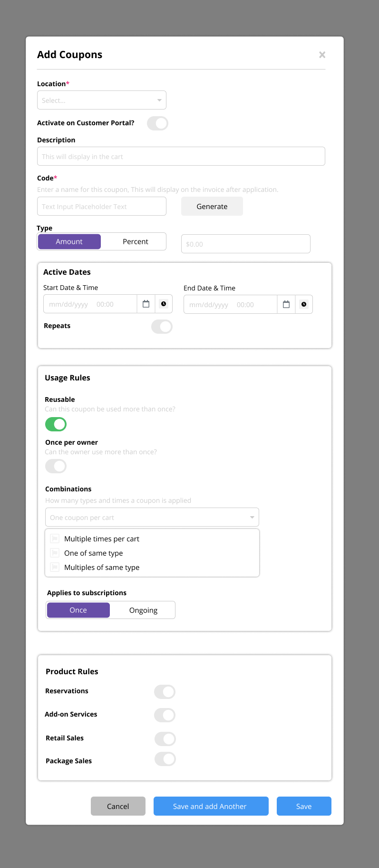Screen dimensions: 379x868
Task: Enable Once per owner toggle
Action: 56,466
